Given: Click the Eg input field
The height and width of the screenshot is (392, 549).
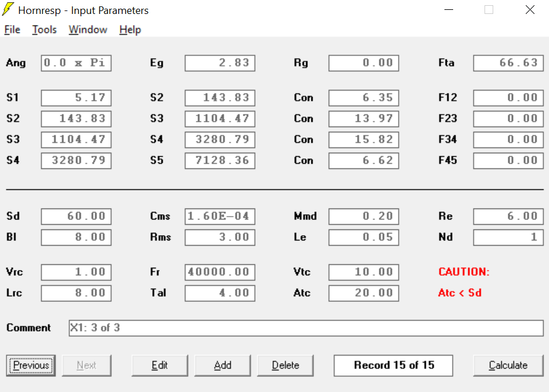Looking at the screenshot, I should click(220, 63).
